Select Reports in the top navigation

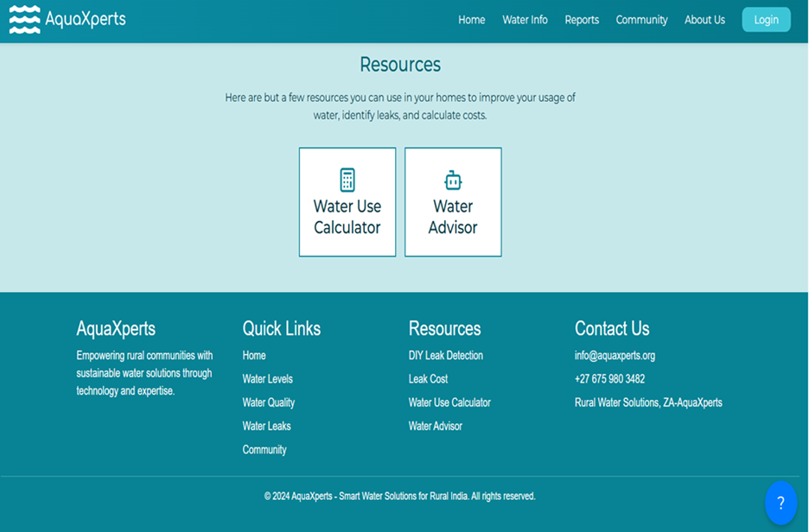tap(582, 20)
